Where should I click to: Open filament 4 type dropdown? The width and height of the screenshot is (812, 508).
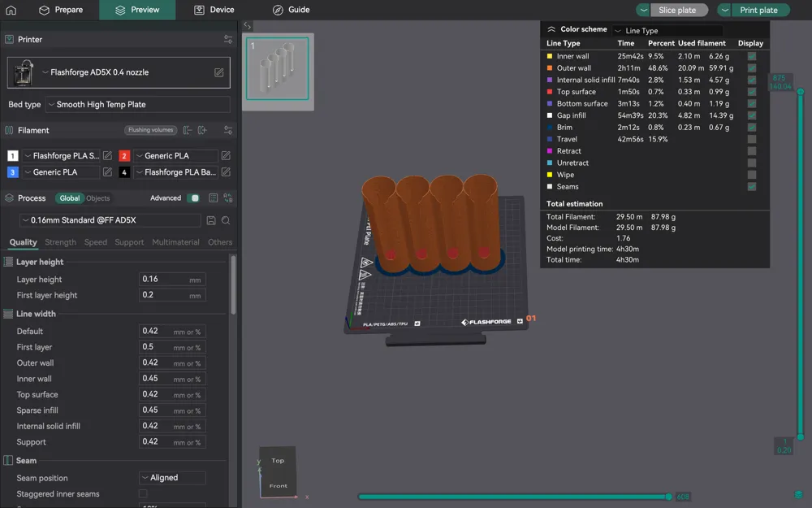pos(175,172)
